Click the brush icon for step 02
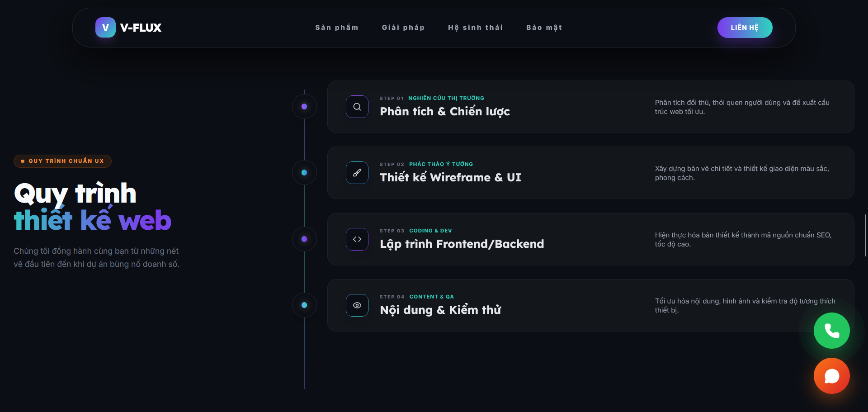 357,173
